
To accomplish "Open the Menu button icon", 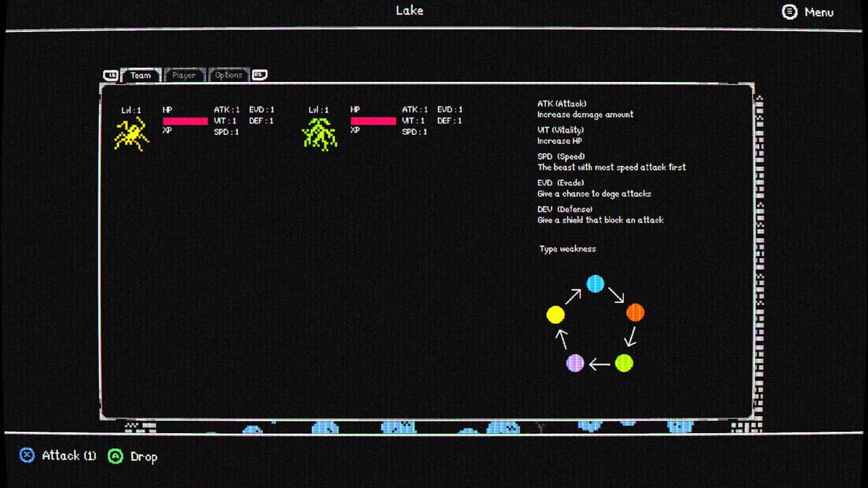I will 790,12.
